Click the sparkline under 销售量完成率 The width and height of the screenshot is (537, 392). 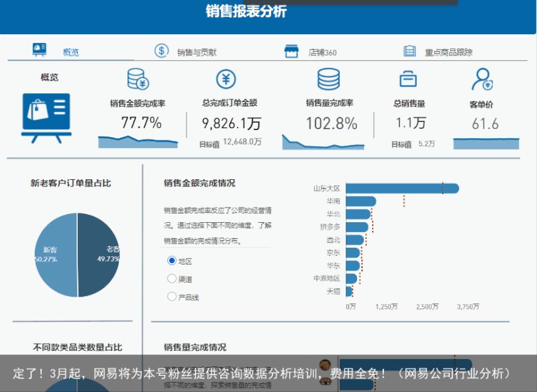click(x=324, y=142)
